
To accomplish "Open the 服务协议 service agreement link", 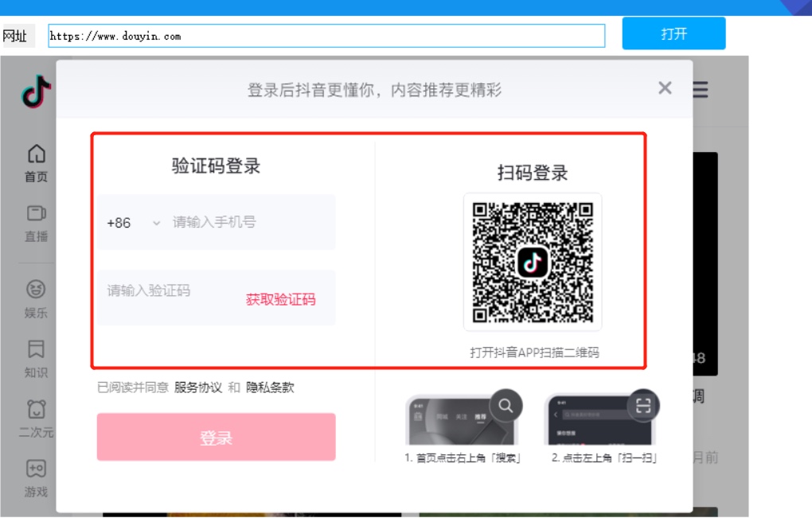I will point(197,387).
